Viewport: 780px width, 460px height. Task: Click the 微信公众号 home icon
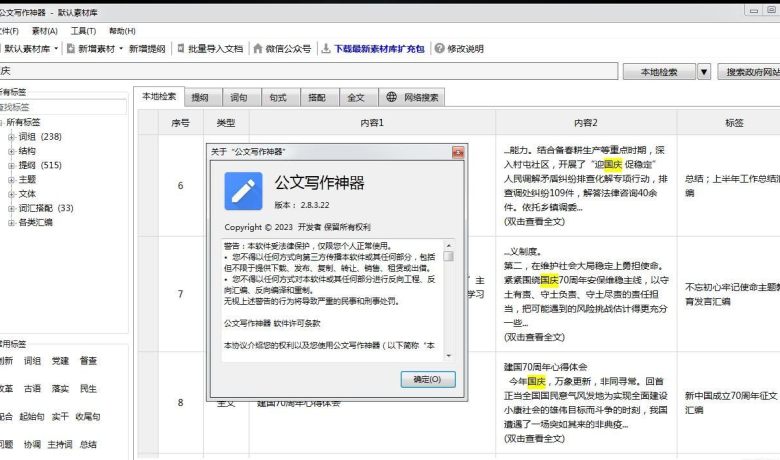pyautogui.click(x=258, y=48)
